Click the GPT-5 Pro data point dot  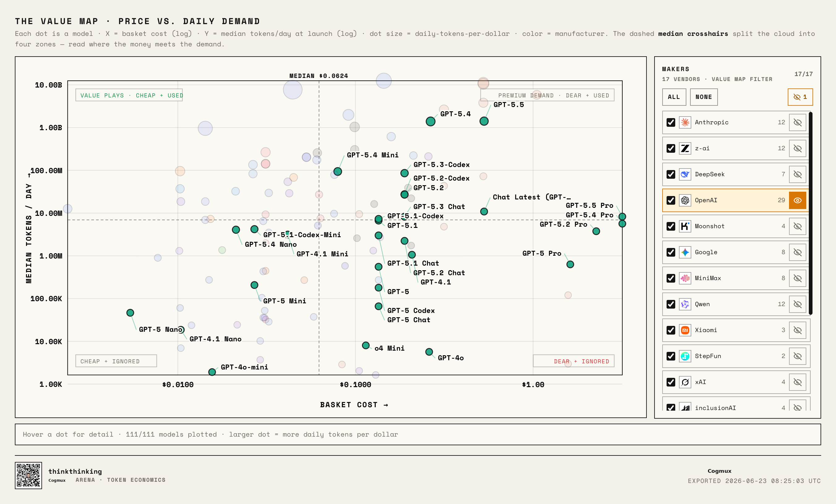click(x=570, y=264)
